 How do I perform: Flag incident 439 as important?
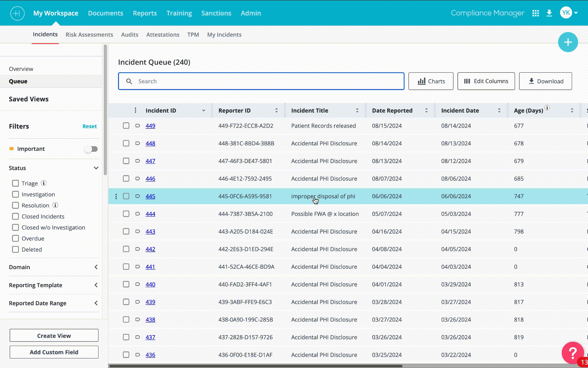[x=137, y=302]
